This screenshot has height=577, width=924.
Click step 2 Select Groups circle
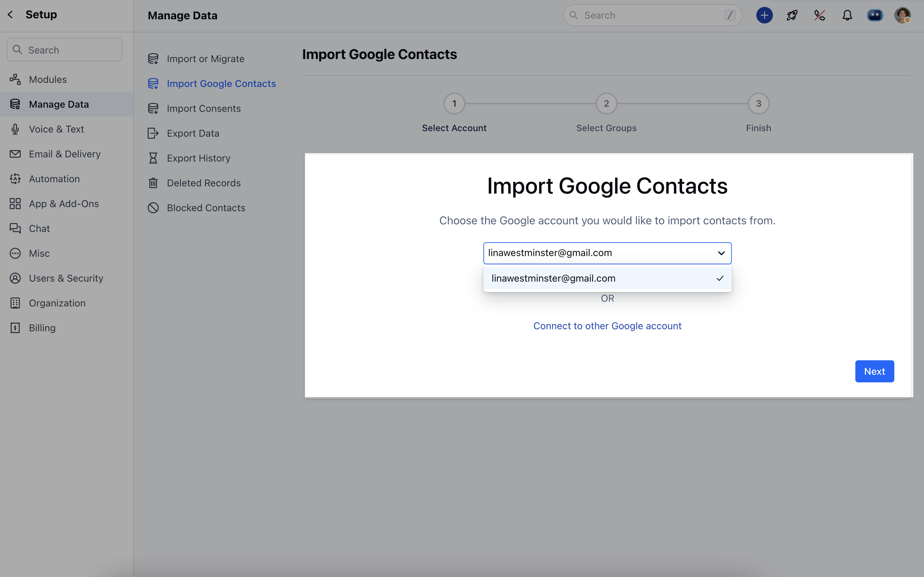(606, 104)
